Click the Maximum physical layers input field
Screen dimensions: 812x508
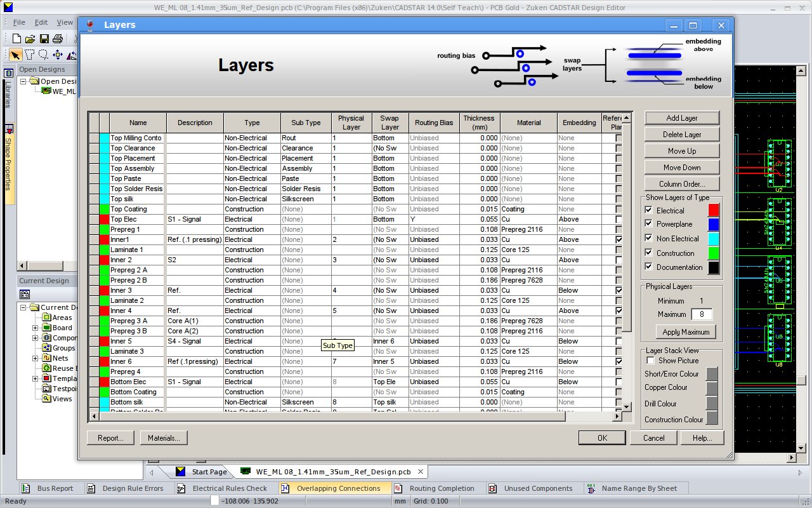(701, 314)
